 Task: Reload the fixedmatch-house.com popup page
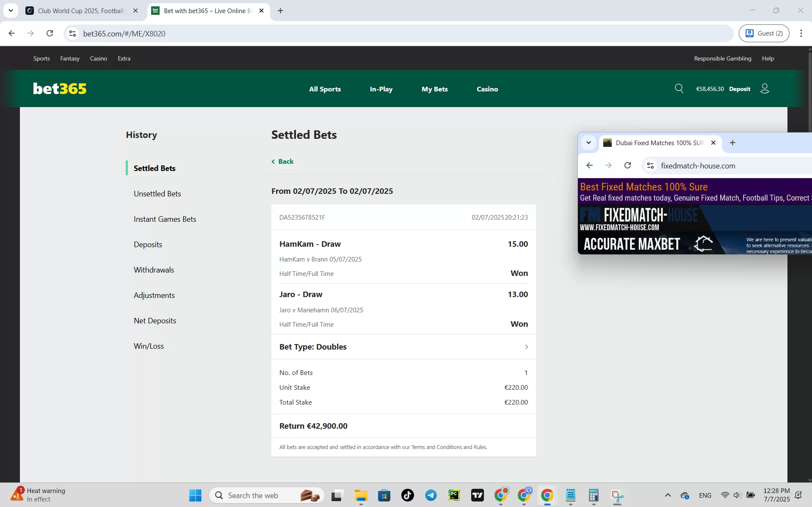coord(628,165)
